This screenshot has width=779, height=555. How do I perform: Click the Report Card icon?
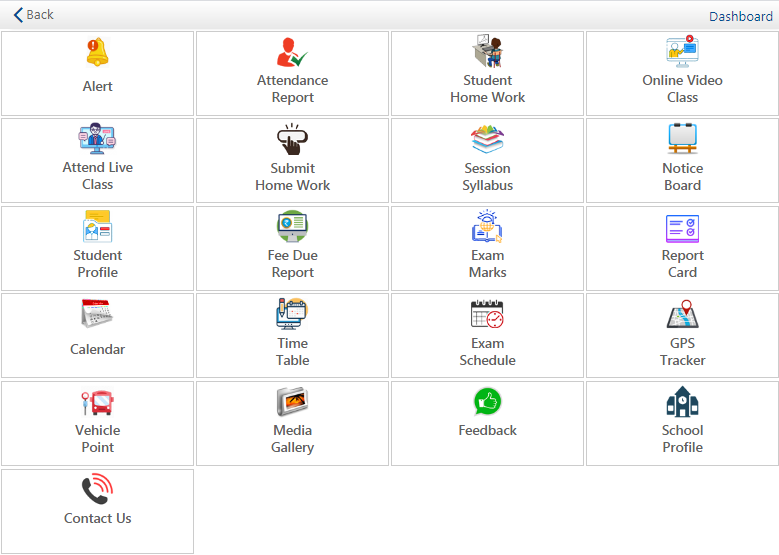(x=682, y=229)
